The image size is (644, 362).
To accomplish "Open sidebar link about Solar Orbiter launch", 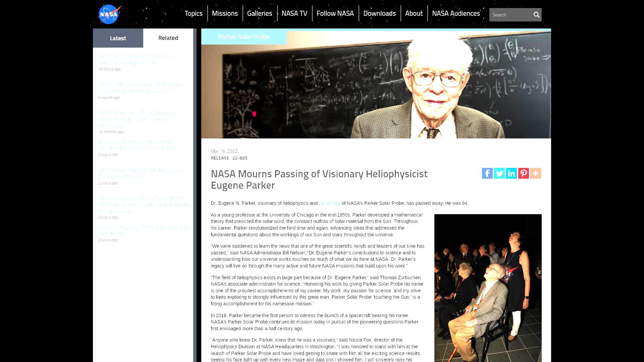I will 143,230.
